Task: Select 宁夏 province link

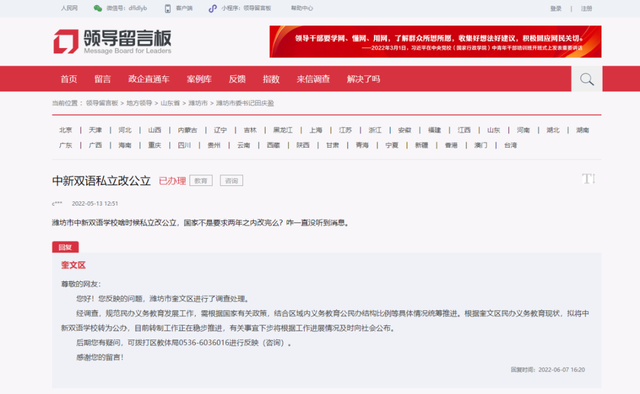Action: tap(392, 145)
